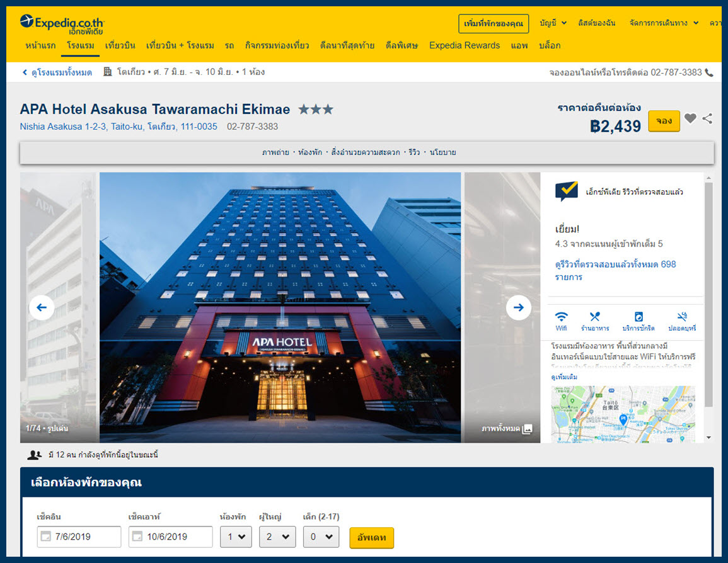The height and width of the screenshot is (563, 728).
Task: Jump to ภาพถ่าย photos section
Action: [x=275, y=152]
